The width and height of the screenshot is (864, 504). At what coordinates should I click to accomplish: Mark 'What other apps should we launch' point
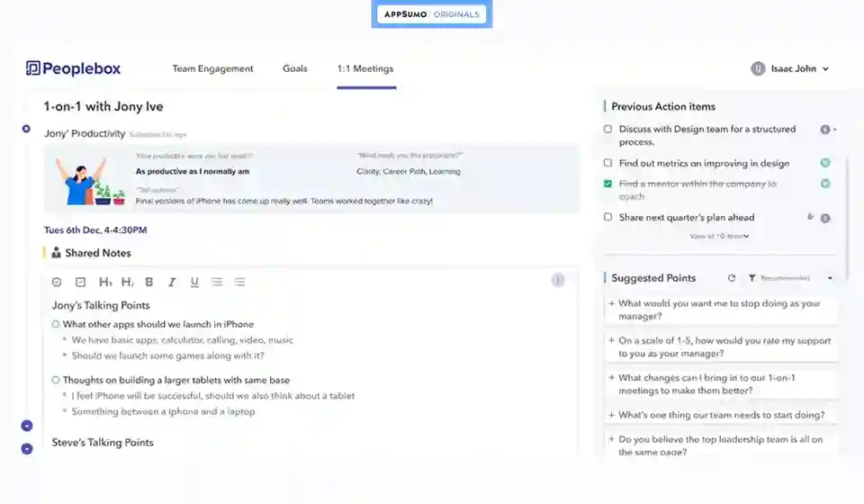pos(56,324)
